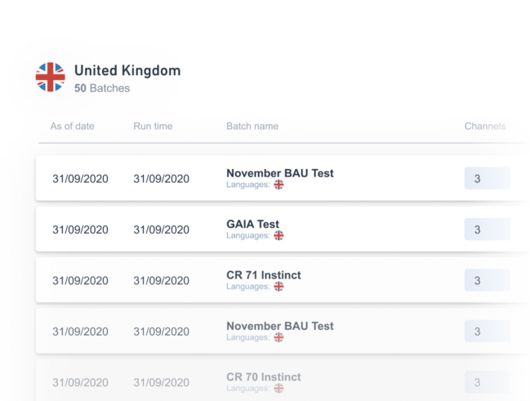The width and height of the screenshot is (532, 401).
Task: Click language flag under GAIA Test
Action: pyautogui.click(x=279, y=235)
